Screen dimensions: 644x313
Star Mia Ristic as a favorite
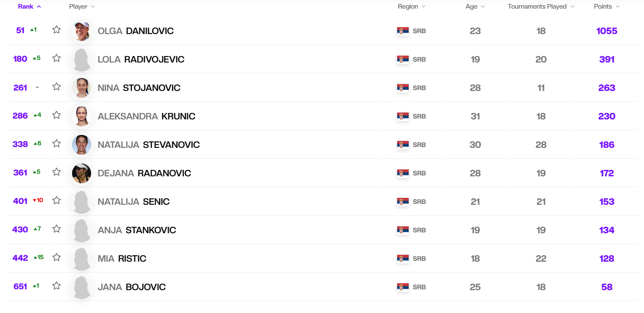pos(57,257)
